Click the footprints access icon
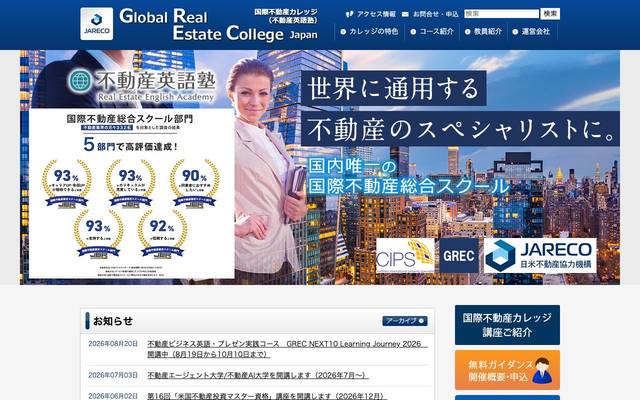 coord(349,14)
